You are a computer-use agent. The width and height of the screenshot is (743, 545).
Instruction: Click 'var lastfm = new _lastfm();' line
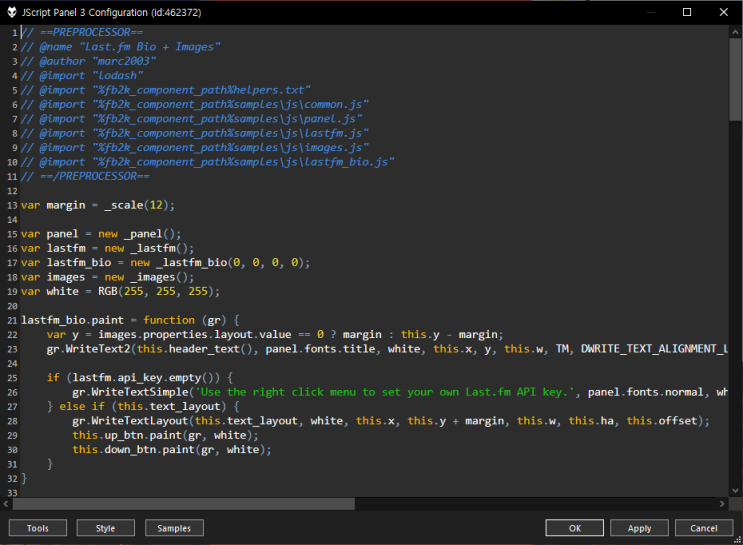(108, 248)
